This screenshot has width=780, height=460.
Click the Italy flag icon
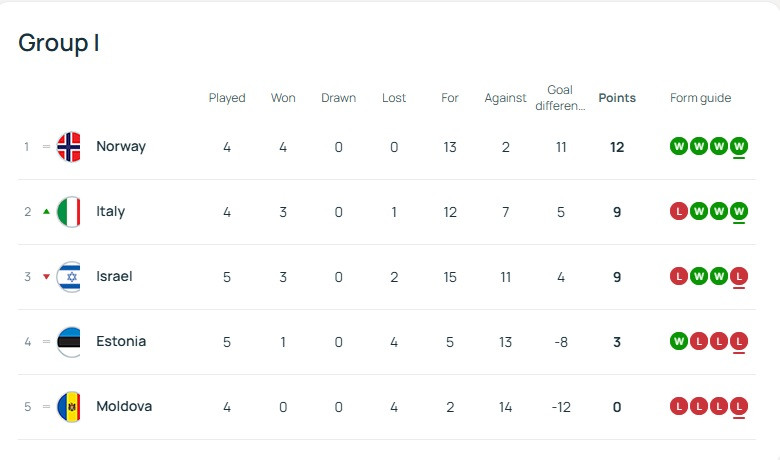(69, 212)
